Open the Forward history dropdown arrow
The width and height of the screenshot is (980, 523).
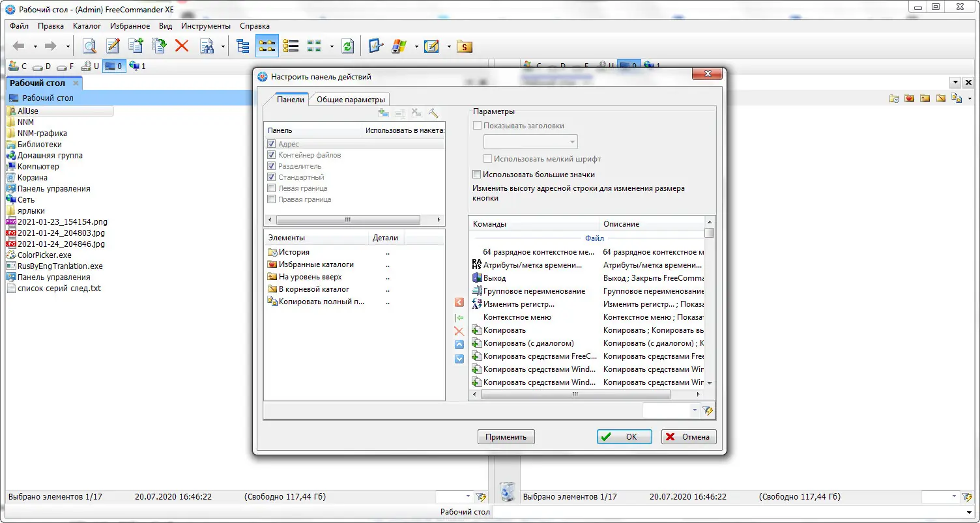point(68,47)
